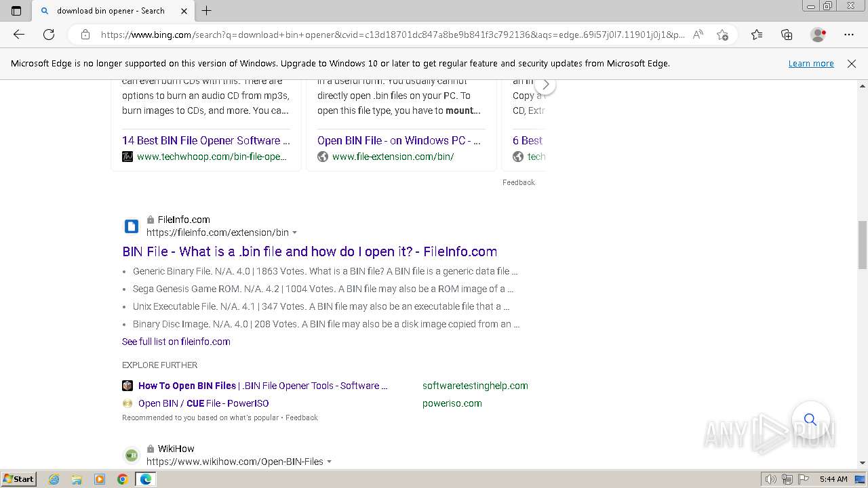Refresh the current page

[49, 35]
